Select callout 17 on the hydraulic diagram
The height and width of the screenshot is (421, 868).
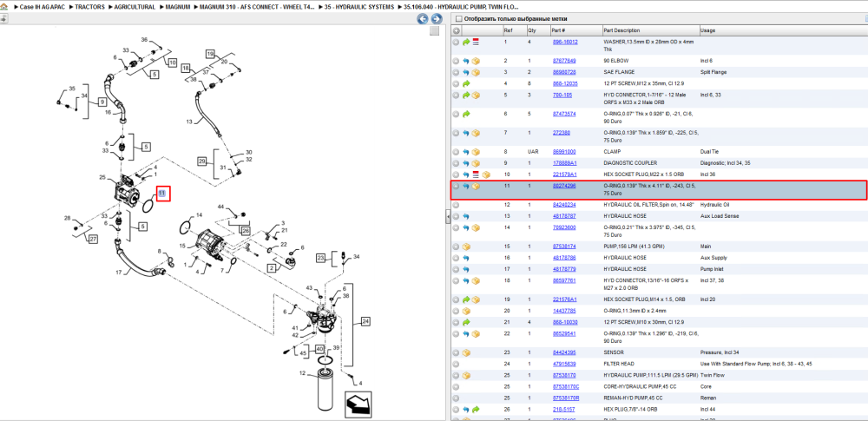coord(118,273)
